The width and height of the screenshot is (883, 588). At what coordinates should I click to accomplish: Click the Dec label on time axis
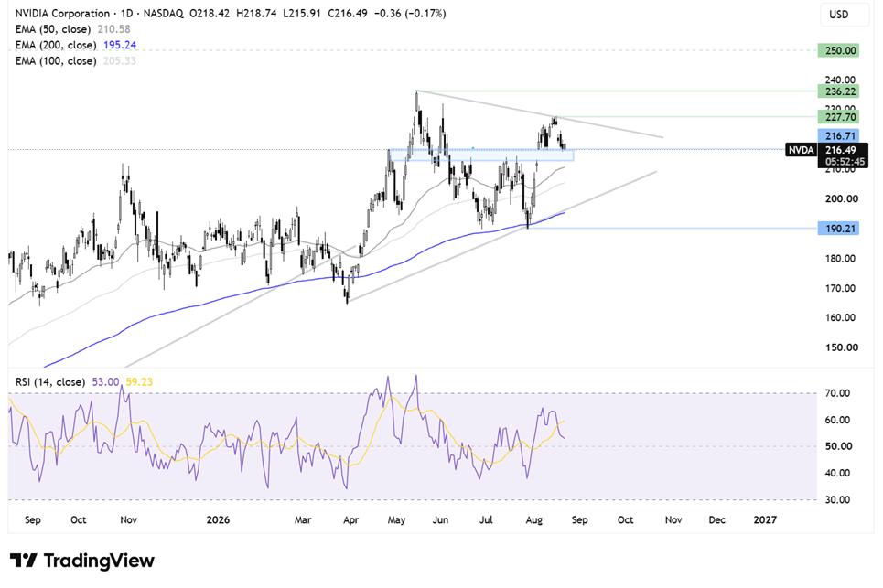pyautogui.click(x=716, y=520)
